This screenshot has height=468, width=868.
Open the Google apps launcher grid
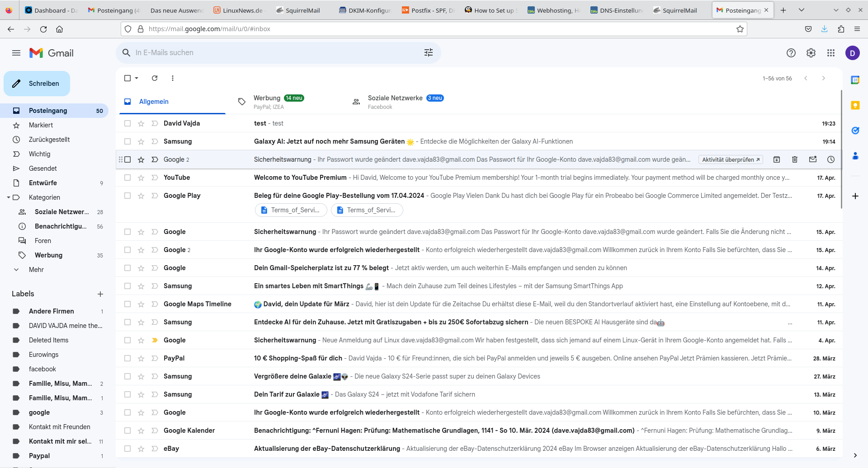(831, 53)
